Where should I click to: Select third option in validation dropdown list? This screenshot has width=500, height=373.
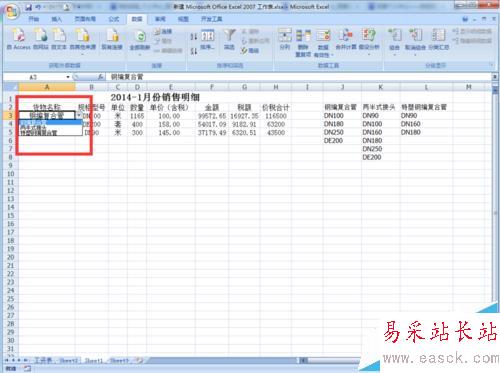(x=50, y=132)
